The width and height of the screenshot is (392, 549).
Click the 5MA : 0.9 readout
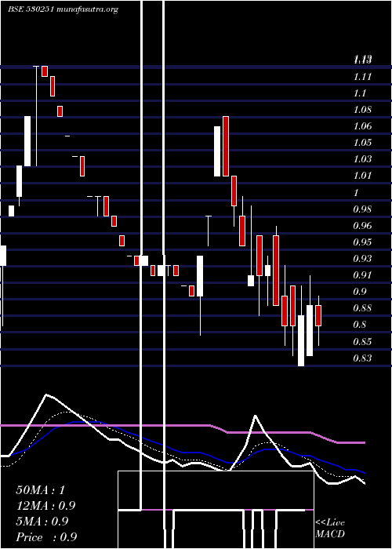[x=42, y=522]
